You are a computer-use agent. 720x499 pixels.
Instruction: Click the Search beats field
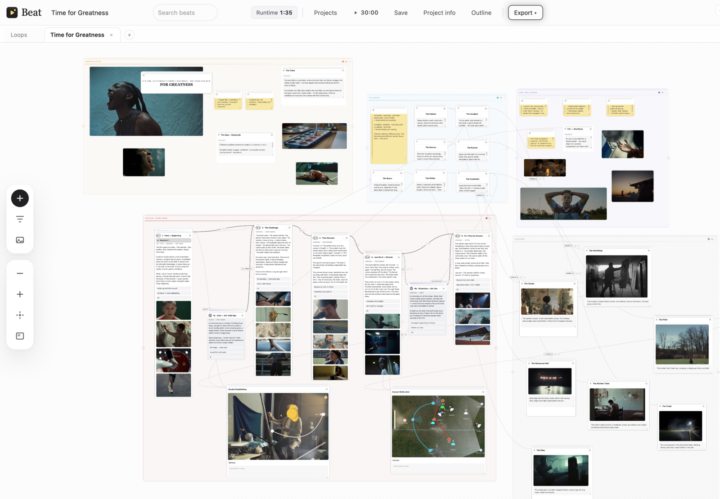click(185, 13)
